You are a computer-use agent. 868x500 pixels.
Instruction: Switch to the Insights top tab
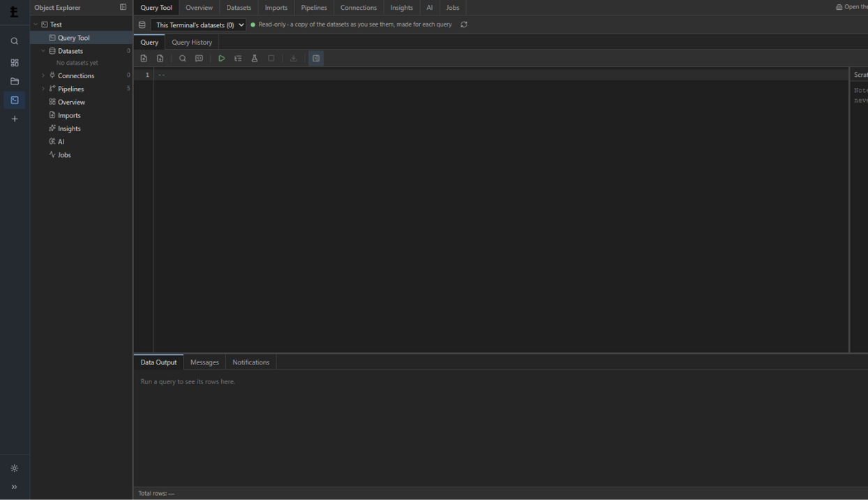tap(401, 8)
